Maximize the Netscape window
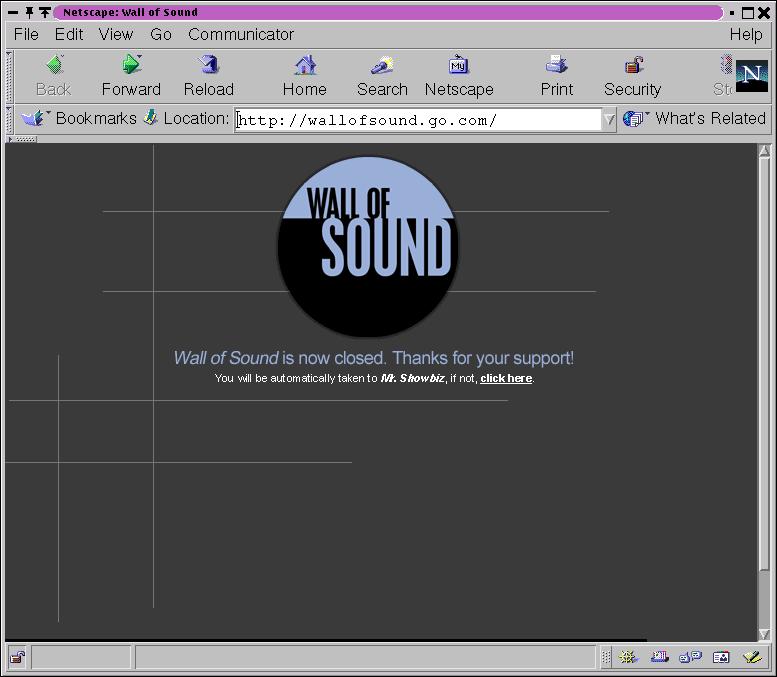Viewport: 777px width, 677px height. coord(747,13)
